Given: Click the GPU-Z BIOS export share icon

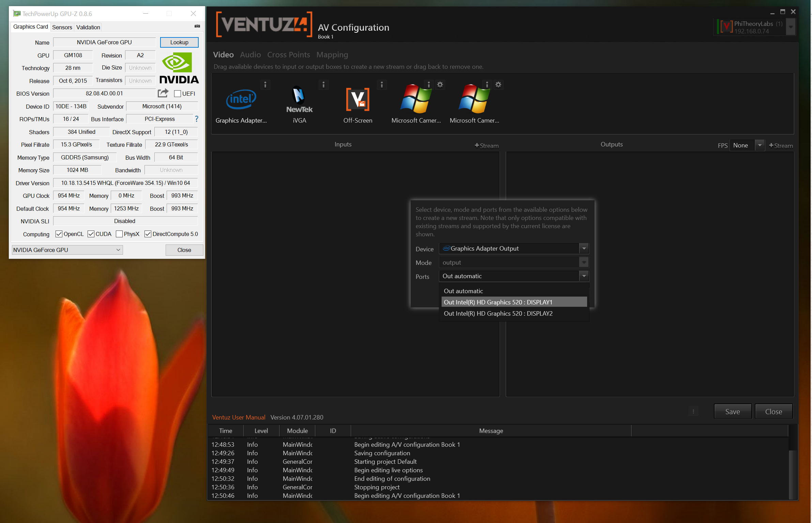Looking at the screenshot, I should (163, 93).
